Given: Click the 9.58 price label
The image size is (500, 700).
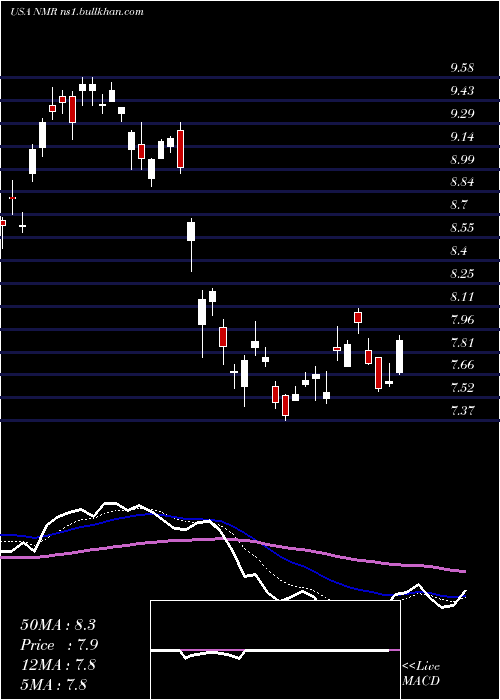Looking at the screenshot, I should (x=462, y=68).
